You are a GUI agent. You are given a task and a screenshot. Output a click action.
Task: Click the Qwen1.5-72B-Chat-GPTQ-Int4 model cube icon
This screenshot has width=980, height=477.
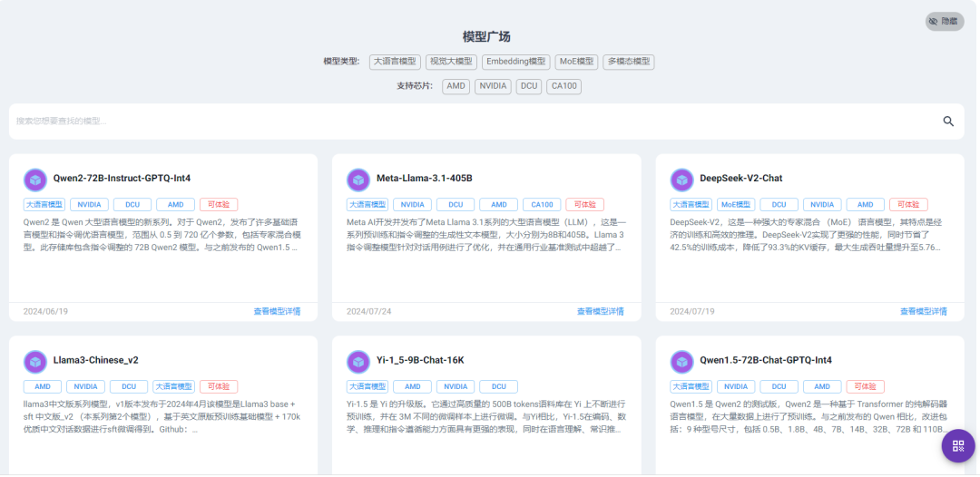pyautogui.click(x=681, y=362)
